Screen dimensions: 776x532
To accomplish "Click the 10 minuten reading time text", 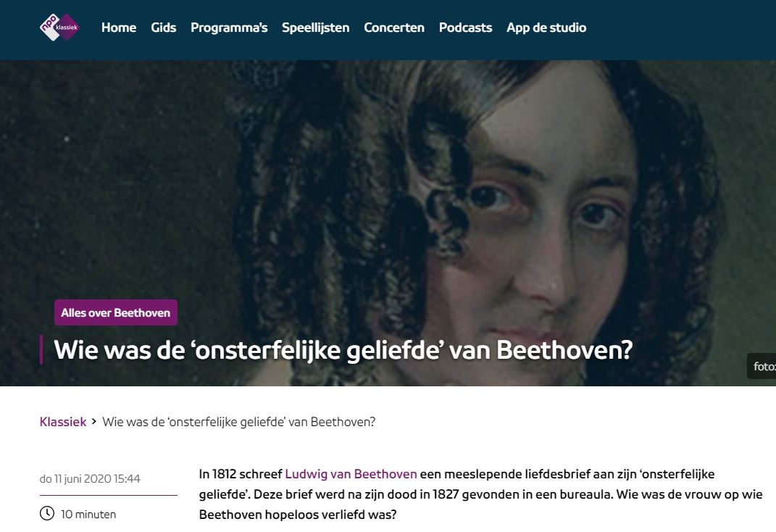I will pos(88,514).
